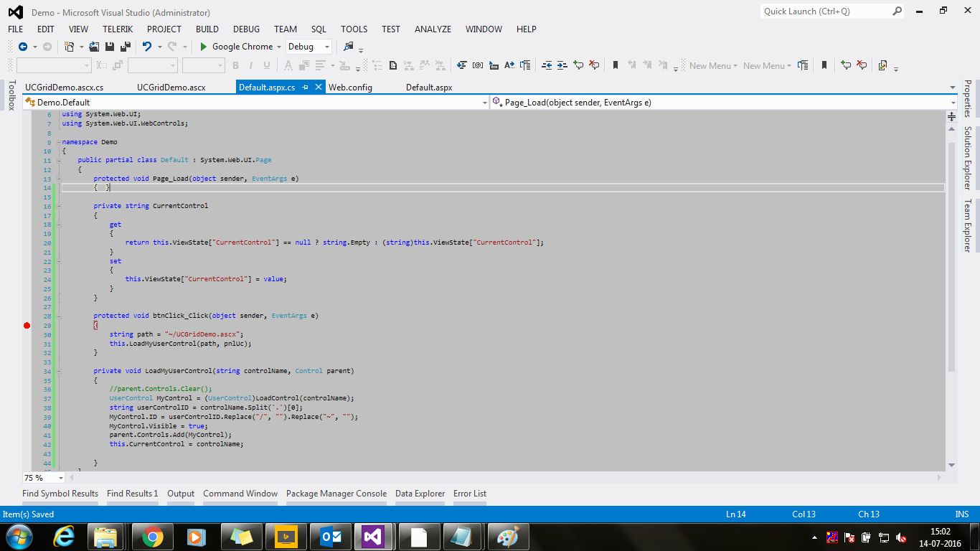Show the Package Manager Console
The width and height of the screenshot is (980, 551).
point(336,494)
